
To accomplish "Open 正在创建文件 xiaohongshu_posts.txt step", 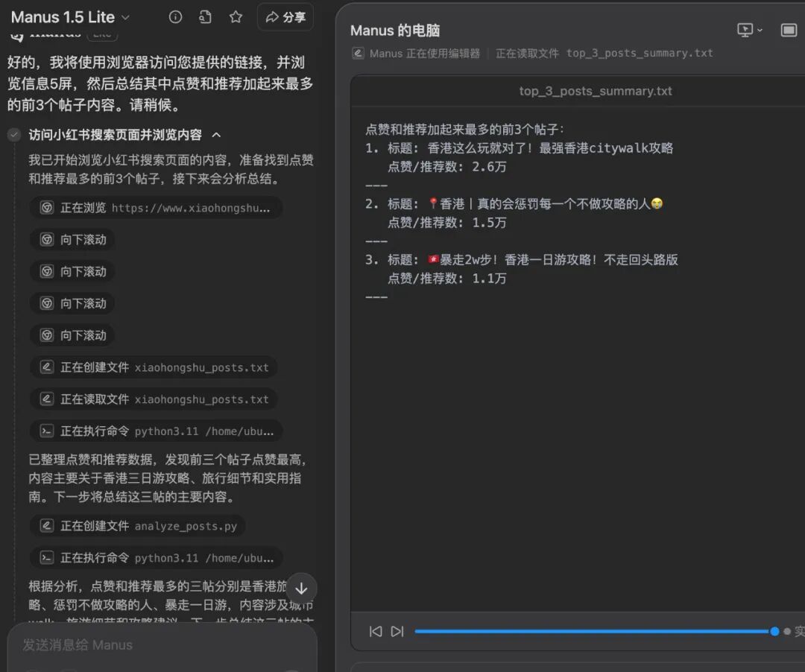I will 154,367.
